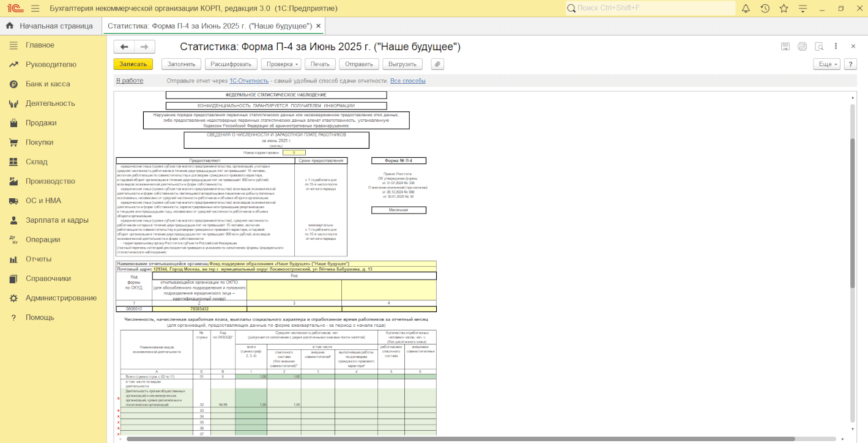The width and height of the screenshot is (868, 443).
Task: Open the Главное section
Action: coord(40,45)
